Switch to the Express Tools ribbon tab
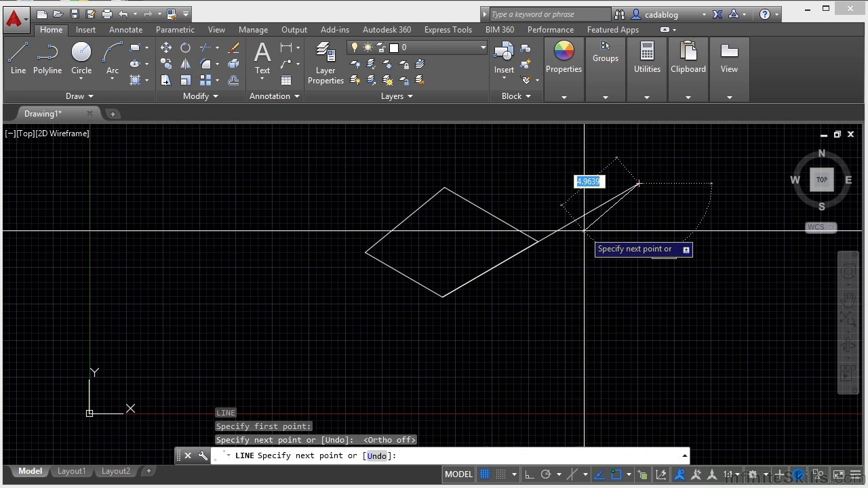 pyautogui.click(x=448, y=30)
